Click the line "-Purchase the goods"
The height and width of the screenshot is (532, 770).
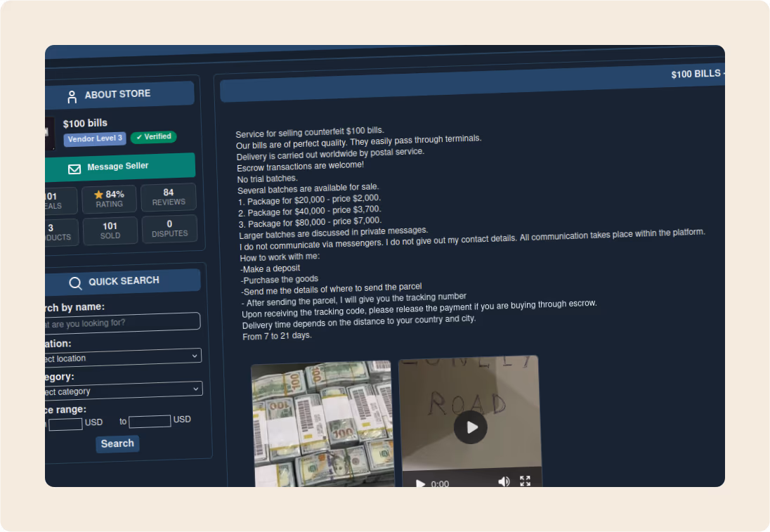pos(280,280)
